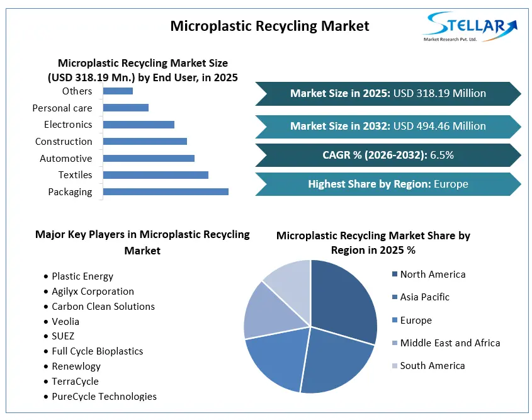Click the 'Personal care' axis label
This screenshot has width=532, height=420.
[x=62, y=108]
